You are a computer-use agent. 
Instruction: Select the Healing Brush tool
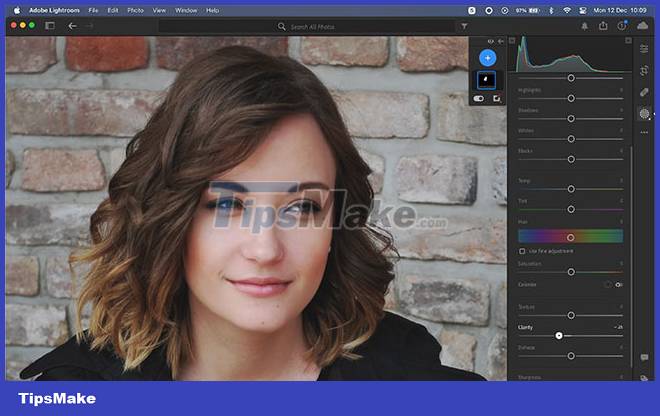tap(644, 92)
